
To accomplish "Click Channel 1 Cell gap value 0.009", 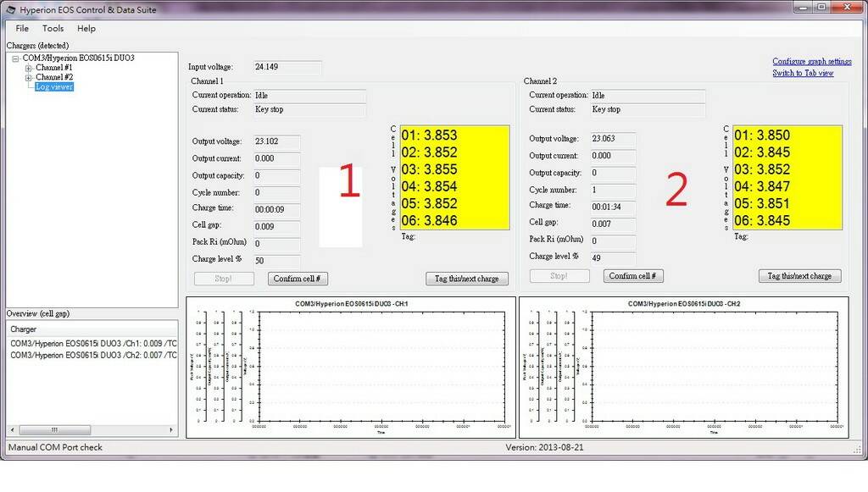I will pyautogui.click(x=277, y=227).
